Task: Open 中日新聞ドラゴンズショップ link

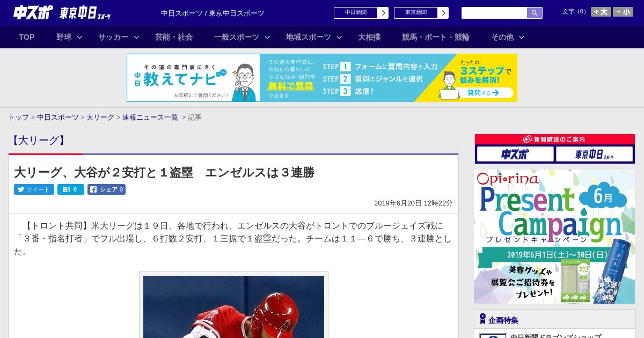Action: [555, 337]
